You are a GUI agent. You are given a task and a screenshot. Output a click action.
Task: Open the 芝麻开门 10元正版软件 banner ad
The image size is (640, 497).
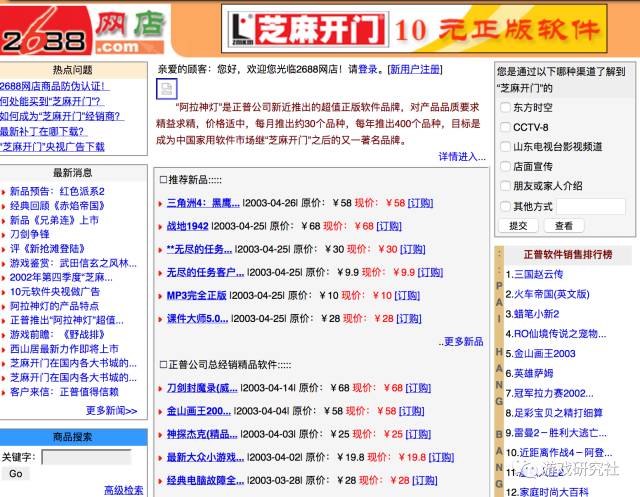pos(413,29)
